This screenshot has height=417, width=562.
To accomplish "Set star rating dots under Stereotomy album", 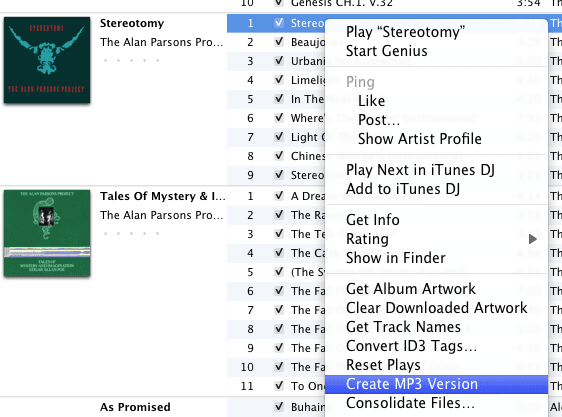I will 131,60.
